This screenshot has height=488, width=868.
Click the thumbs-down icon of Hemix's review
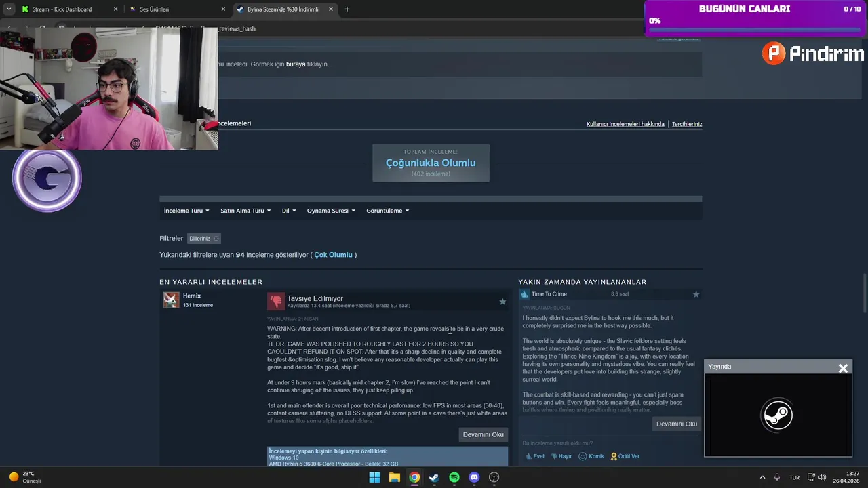click(276, 301)
